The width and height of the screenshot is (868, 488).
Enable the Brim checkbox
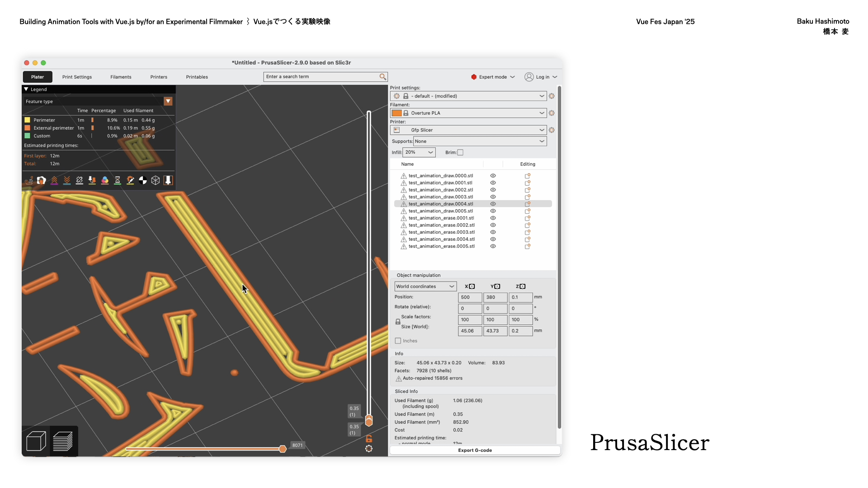[460, 153]
